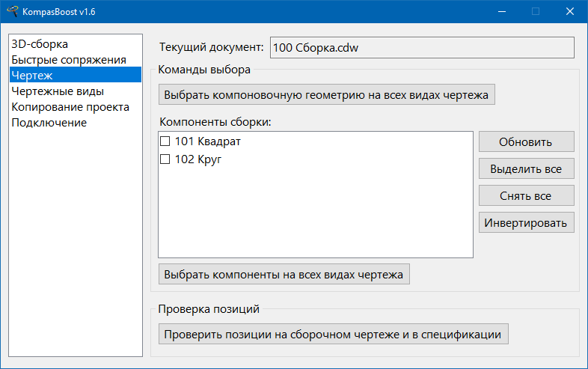The image size is (588, 369).
Task: Click Выбрать компоненты на всех видах чертежа
Action: tap(284, 275)
